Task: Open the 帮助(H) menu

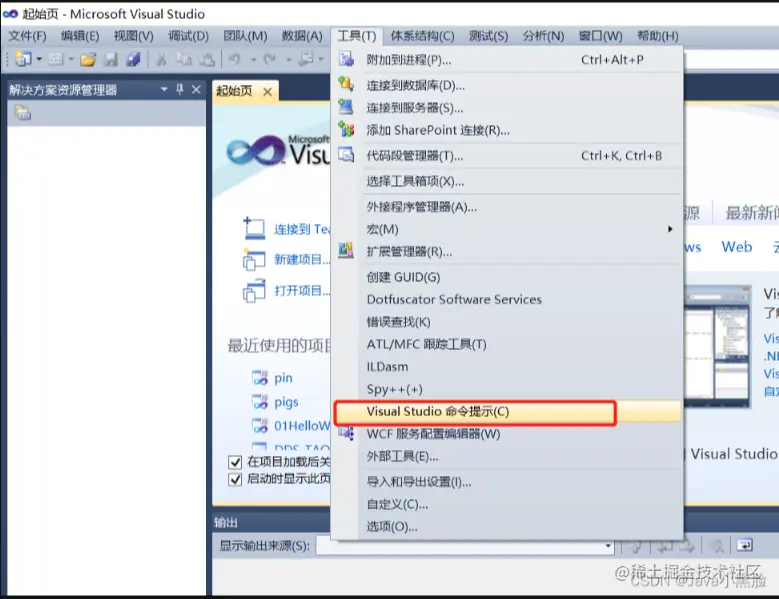Action: 658,36
